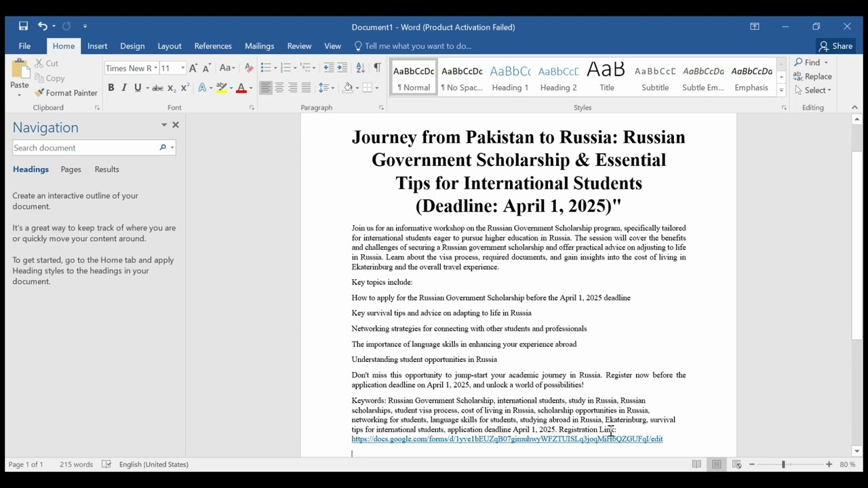
Task: Expand the Styles gallery More arrow
Action: click(x=781, y=90)
